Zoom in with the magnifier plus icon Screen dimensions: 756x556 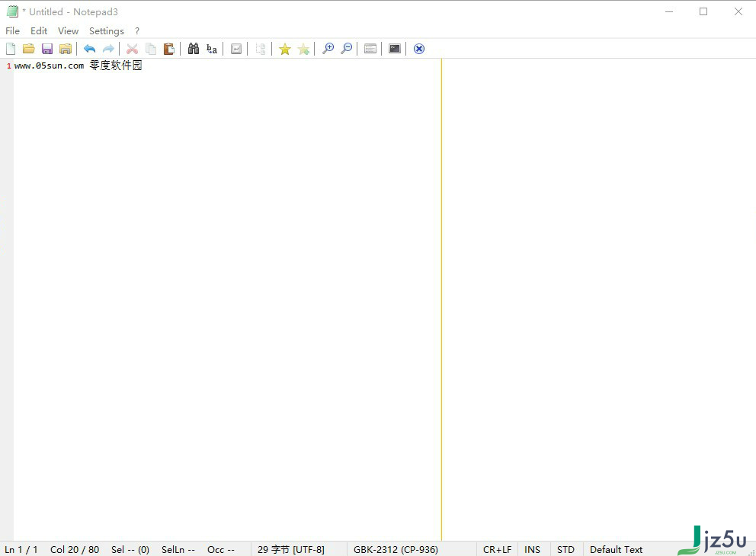328,49
